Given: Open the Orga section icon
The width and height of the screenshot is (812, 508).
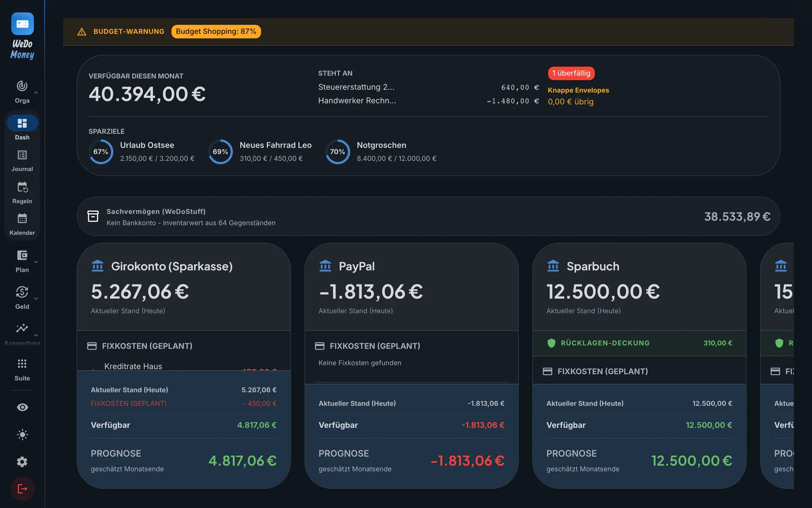Looking at the screenshot, I should point(22,86).
